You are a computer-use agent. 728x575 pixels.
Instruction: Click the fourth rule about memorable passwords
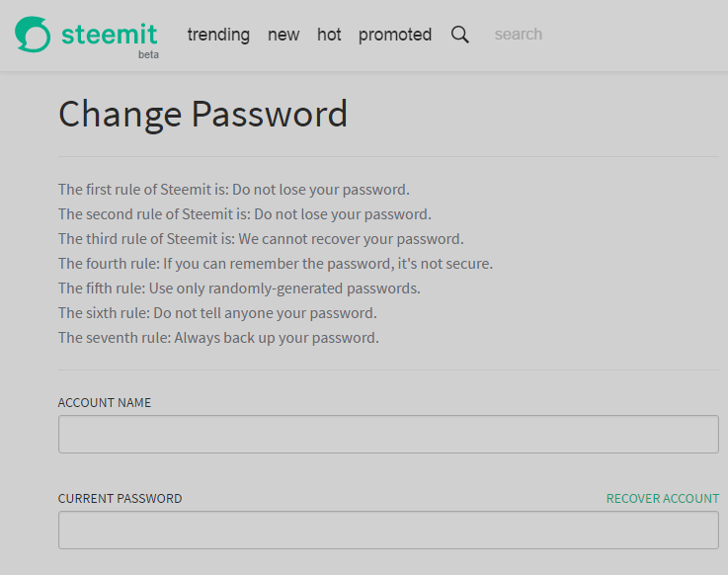(x=276, y=264)
